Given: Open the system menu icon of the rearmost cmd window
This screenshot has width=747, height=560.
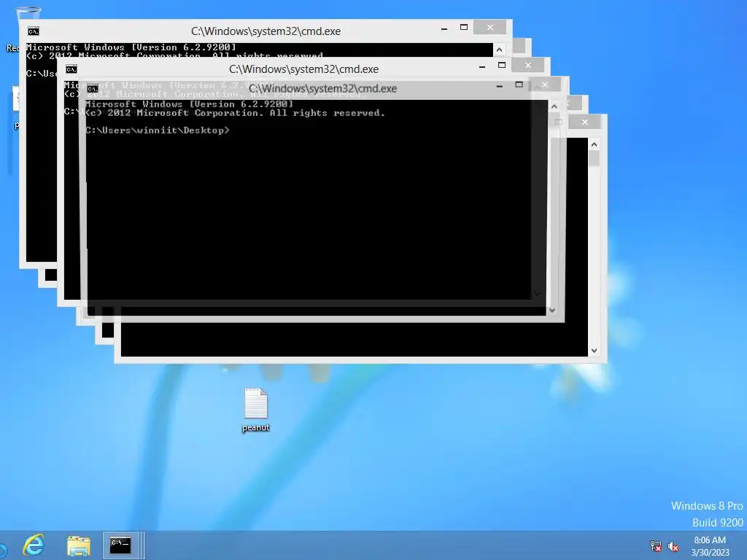Looking at the screenshot, I should (x=34, y=31).
